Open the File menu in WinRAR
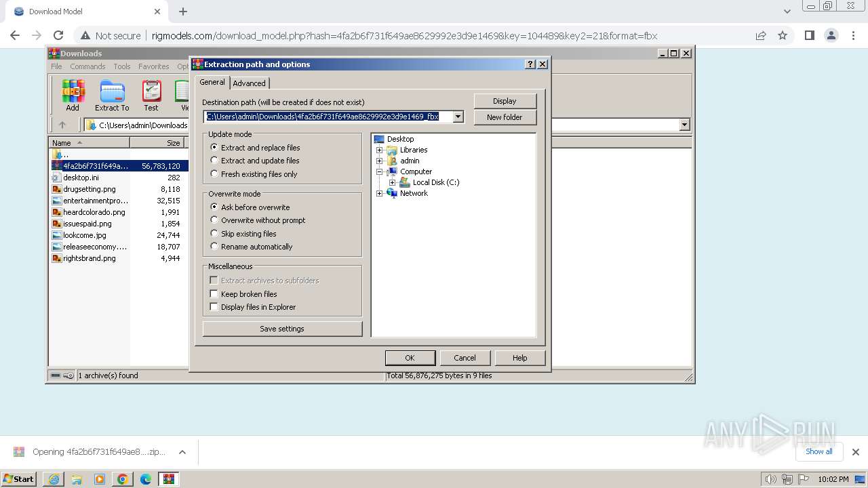This screenshot has width=868, height=488. click(x=56, y=66)
